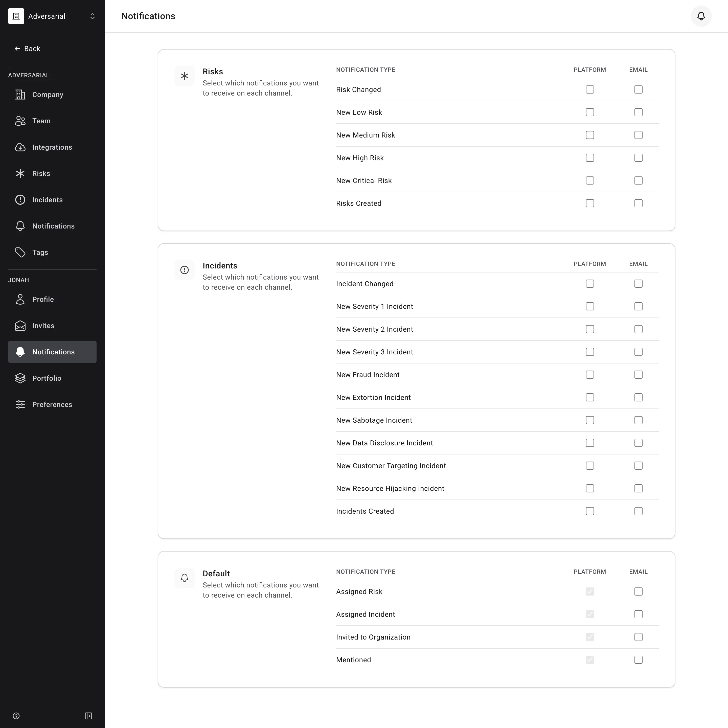
Task: Tick Email for New Critical Risk
Action: click(638, 180)
